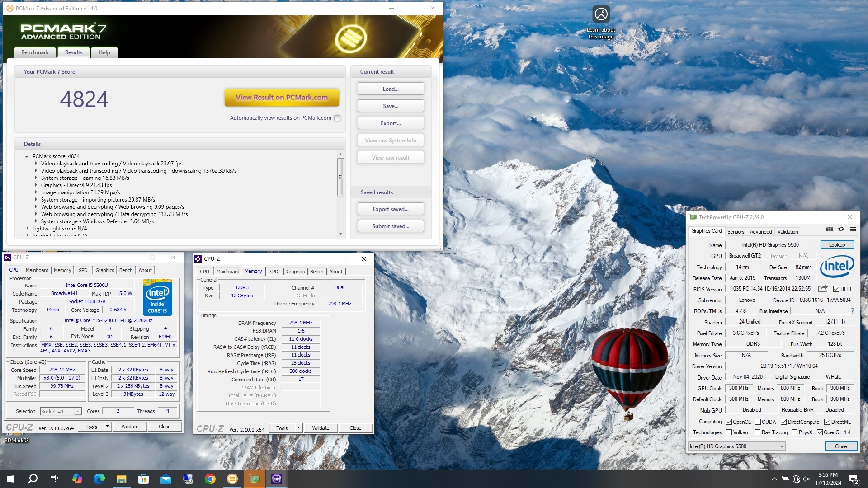Open the GPU-Z hamburger menu
Viewport: 868px width, 488px height.
click(x=853, y=230)
